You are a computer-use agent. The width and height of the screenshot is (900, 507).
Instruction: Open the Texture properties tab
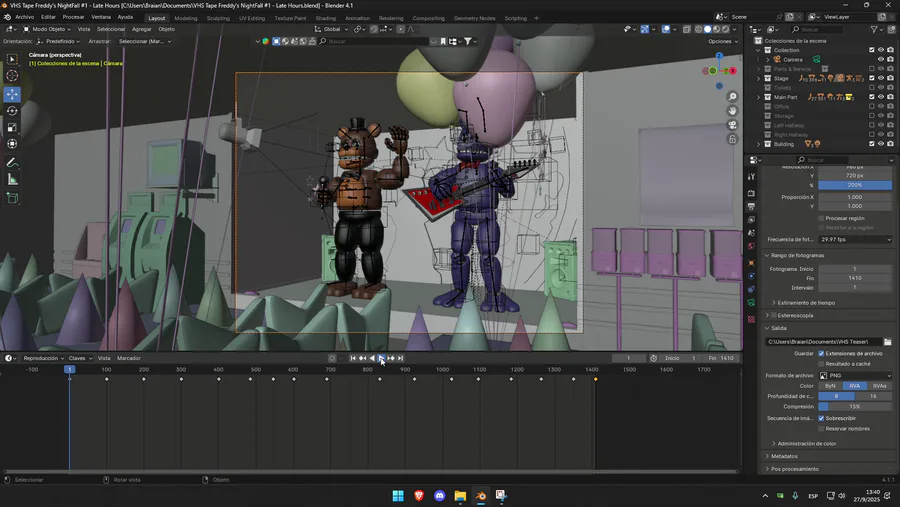tap(751, 319)
